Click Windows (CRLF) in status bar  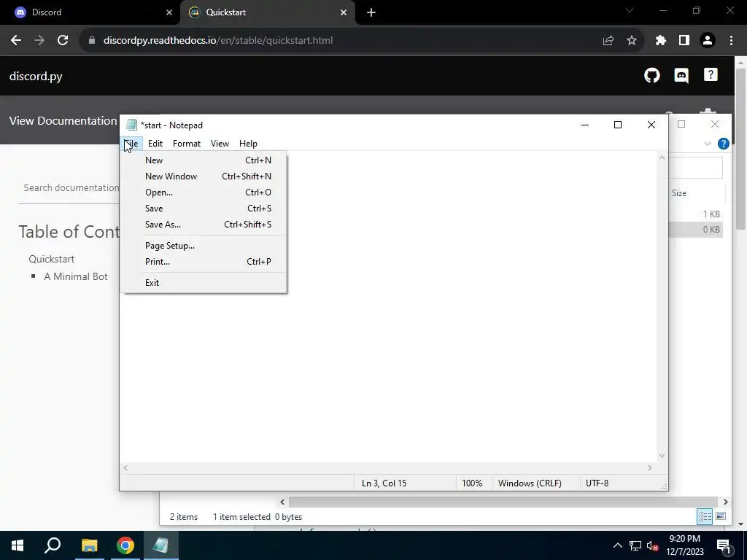pos(530,483)
